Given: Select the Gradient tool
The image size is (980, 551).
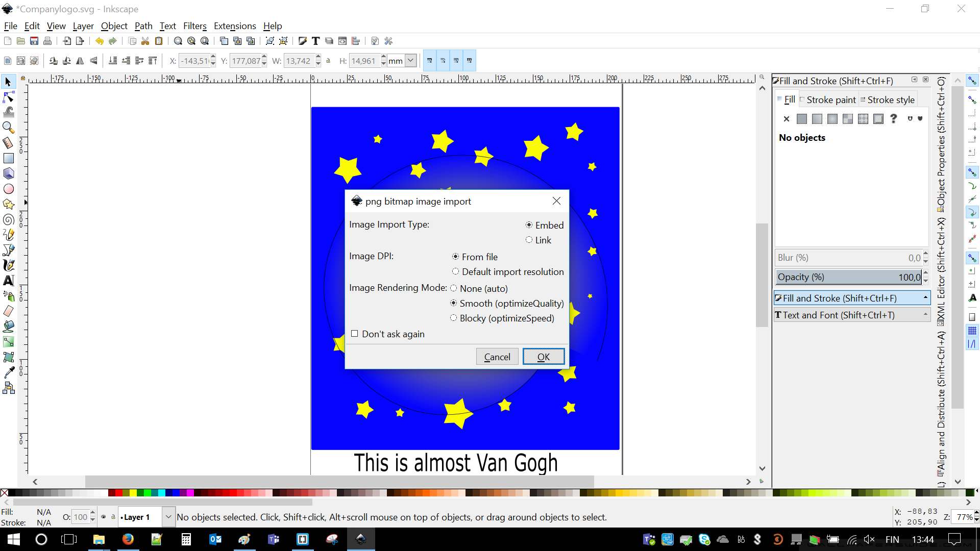Looking at the screenshot, I should coord(9,342).
